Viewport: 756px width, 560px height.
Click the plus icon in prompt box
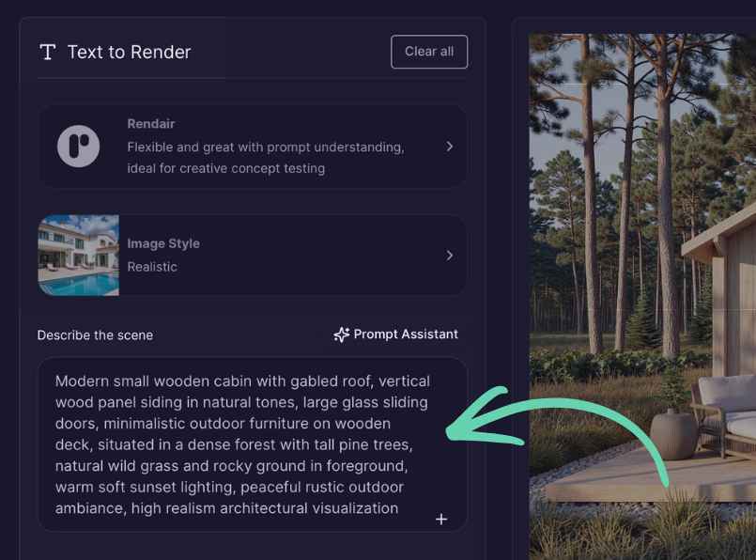point(441,519)
